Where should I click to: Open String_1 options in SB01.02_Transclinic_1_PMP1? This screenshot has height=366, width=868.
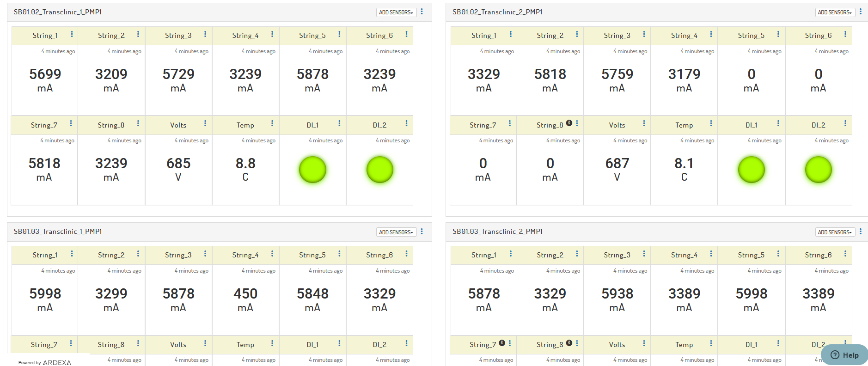pos(72,34)
